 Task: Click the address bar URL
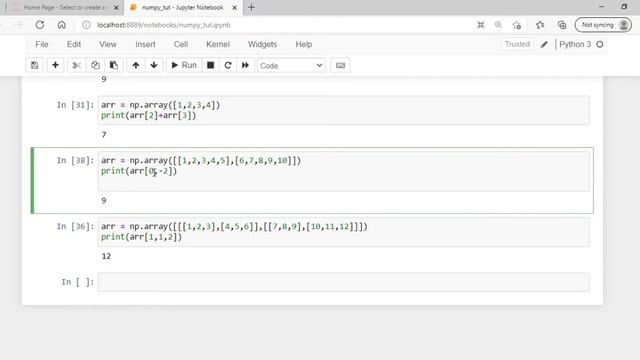pos(164,25)
